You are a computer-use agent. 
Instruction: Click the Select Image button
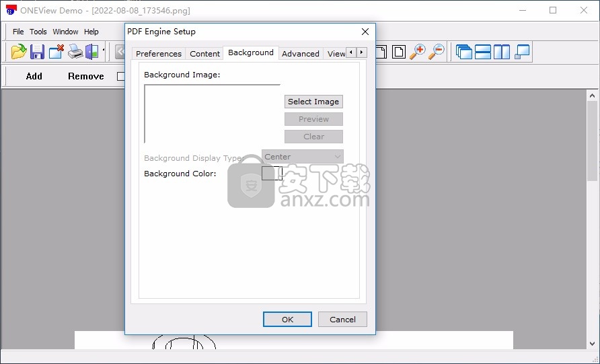313,102
